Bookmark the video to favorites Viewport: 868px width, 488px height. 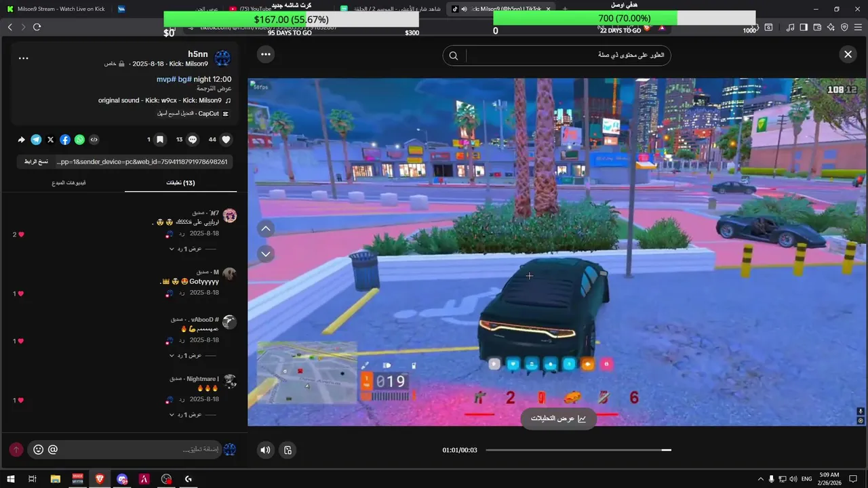point(160,140)
